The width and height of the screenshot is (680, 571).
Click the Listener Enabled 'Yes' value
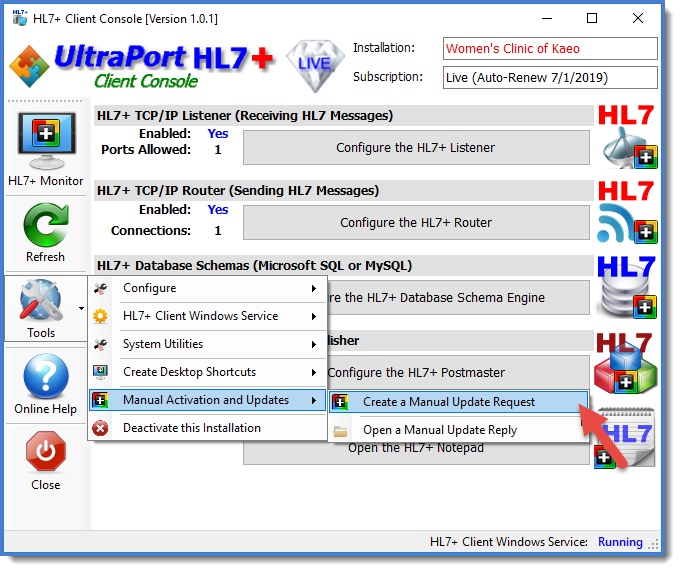point(218,134)
